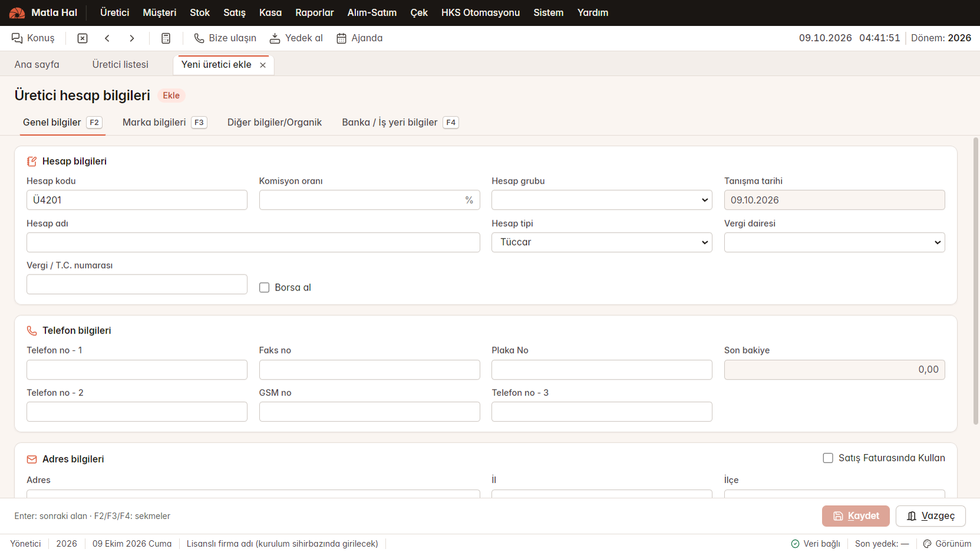
Task: Click the Tanışma tarihi date field
Action: point(834,200)
